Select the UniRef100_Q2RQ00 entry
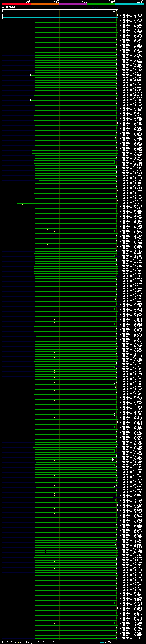146x644 pixels. pyautogui.click(x=131, y=95)
